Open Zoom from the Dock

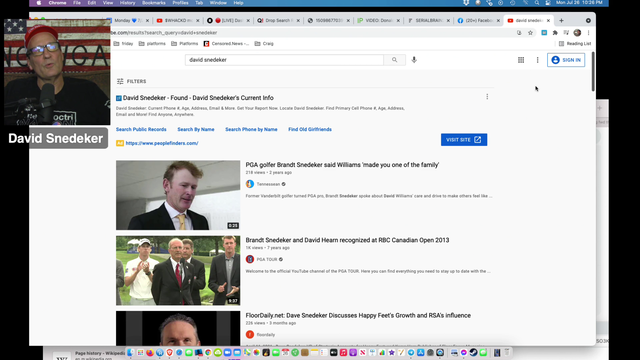coord(227,353)
